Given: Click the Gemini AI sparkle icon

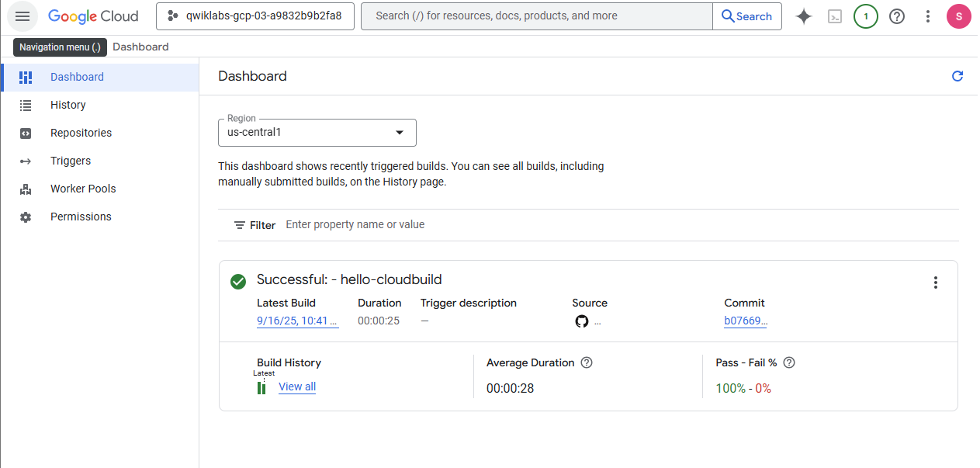Looking at the screenshot, I should pos(804,16).
